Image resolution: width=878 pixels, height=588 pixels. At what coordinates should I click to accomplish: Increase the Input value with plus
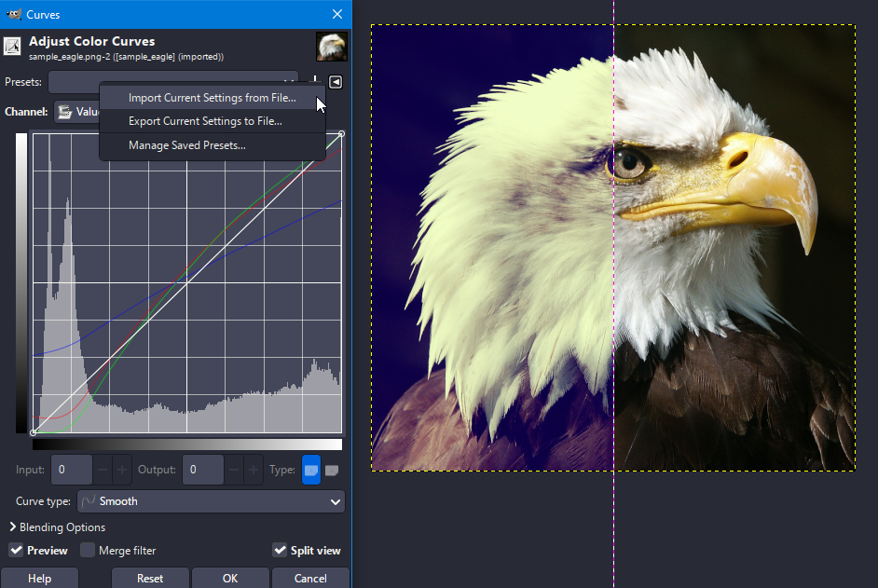pos(122,470)
